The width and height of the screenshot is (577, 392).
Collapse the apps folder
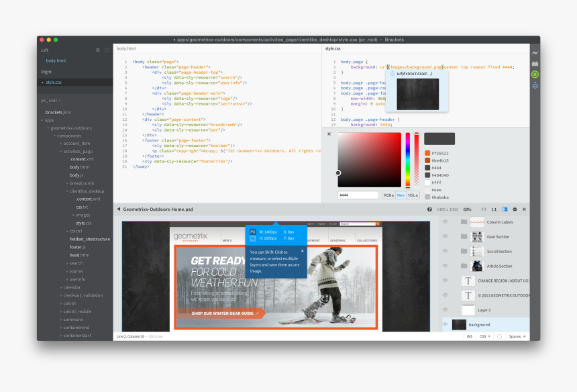pos(42,120)
